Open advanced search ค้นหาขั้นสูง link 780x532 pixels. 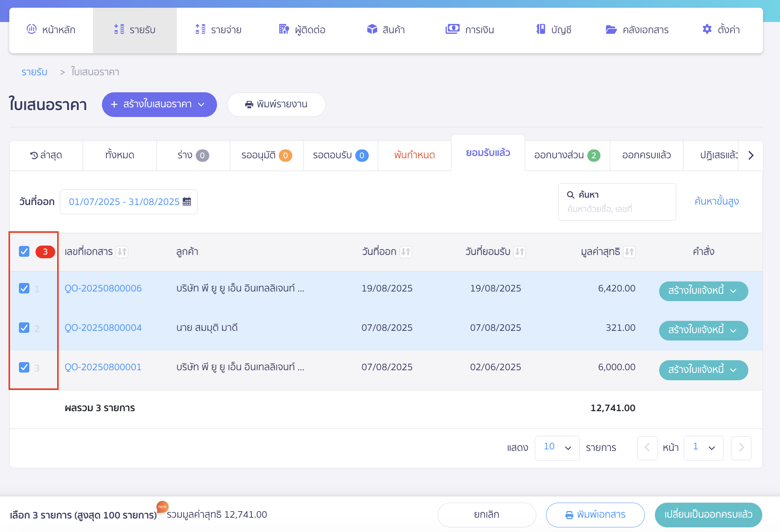pyautogui.click(x=716, y=202)
